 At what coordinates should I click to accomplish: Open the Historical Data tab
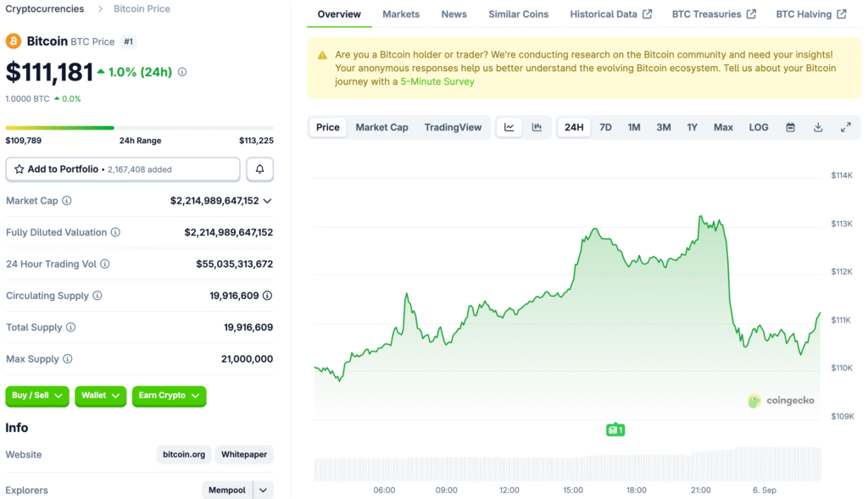[610, 14]
